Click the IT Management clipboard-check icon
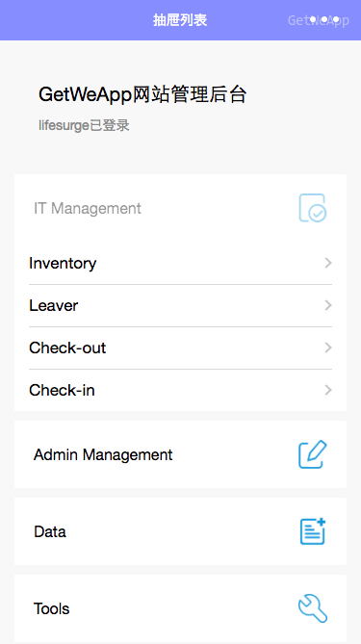The image size is (361, 644). pyautogui.click(x=313, y=208)
